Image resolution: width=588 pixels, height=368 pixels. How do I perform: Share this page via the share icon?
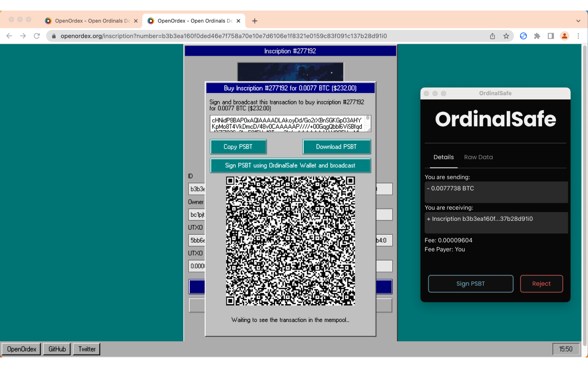coord(492,36)
